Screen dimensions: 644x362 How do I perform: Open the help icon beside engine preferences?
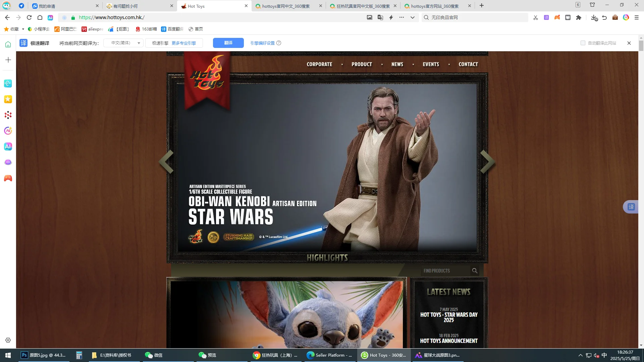coord(279,43)
